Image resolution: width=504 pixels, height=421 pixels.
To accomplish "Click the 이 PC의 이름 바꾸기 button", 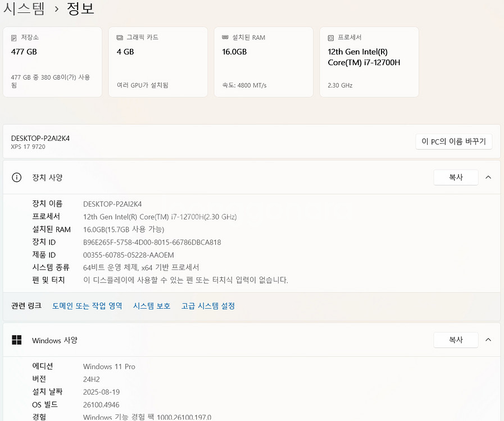I will pos(453,142).
